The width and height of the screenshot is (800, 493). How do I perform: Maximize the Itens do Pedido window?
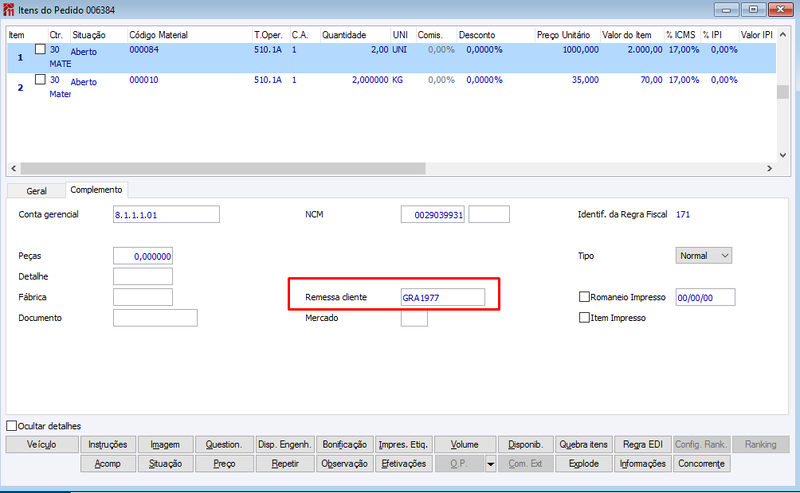tap(753, 10)
